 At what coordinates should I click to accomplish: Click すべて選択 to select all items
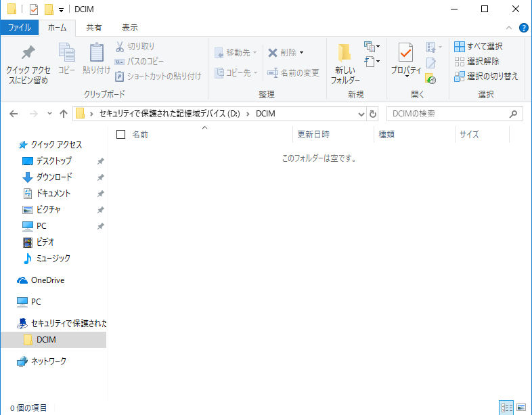(479, 46)
